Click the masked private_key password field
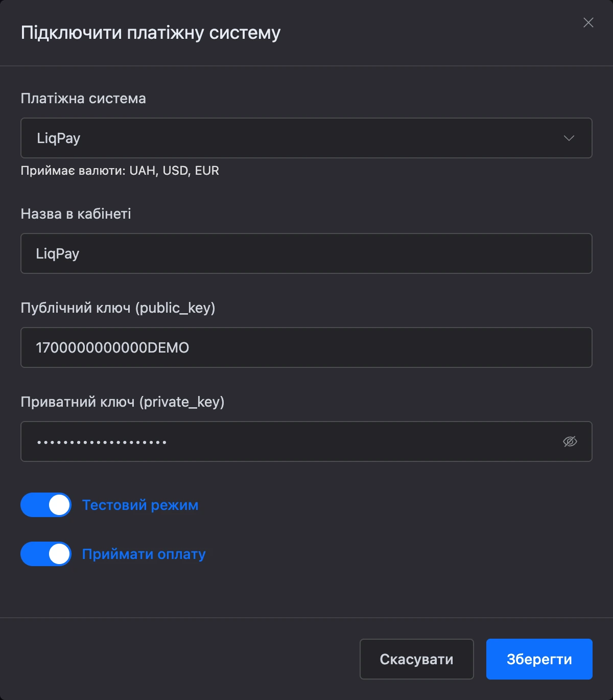Screen dimensions: 613x700 click(x=306, y=441)
